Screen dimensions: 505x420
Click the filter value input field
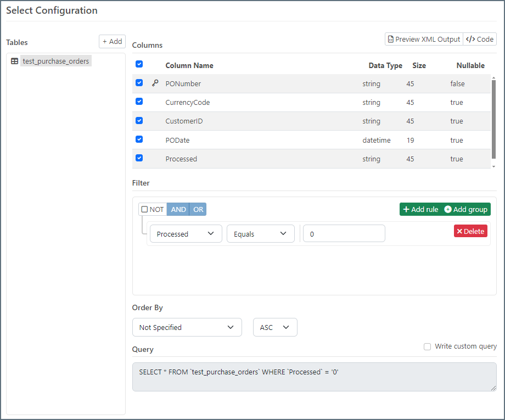click(x=344, y=234)
